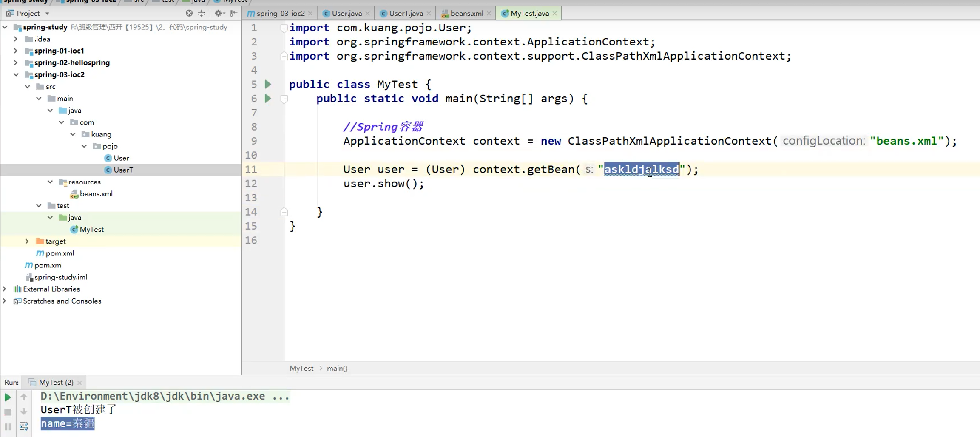Toggle soft-wrap in run console
Image resolution: width=980 pixels, height=437 pixels.
tap(24, 426)
